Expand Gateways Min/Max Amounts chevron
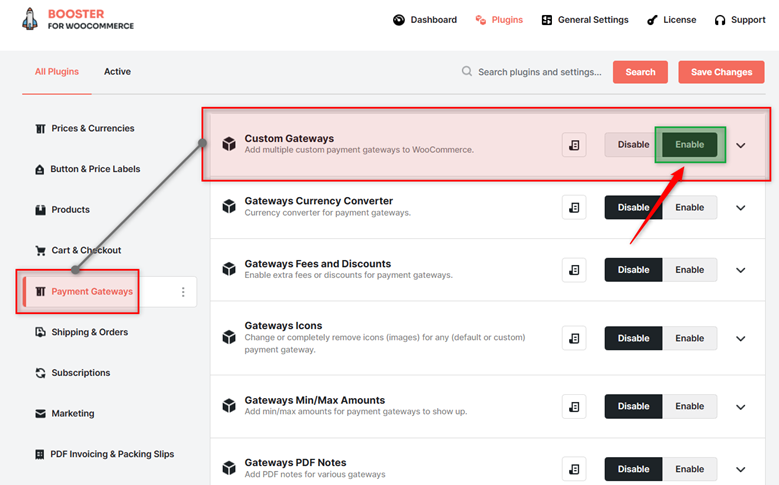 click(740, 407)
